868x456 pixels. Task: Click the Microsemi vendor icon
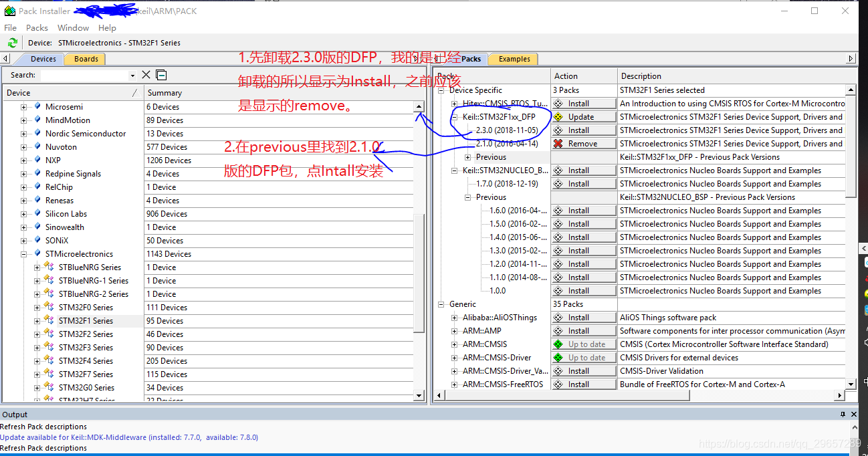37,107
